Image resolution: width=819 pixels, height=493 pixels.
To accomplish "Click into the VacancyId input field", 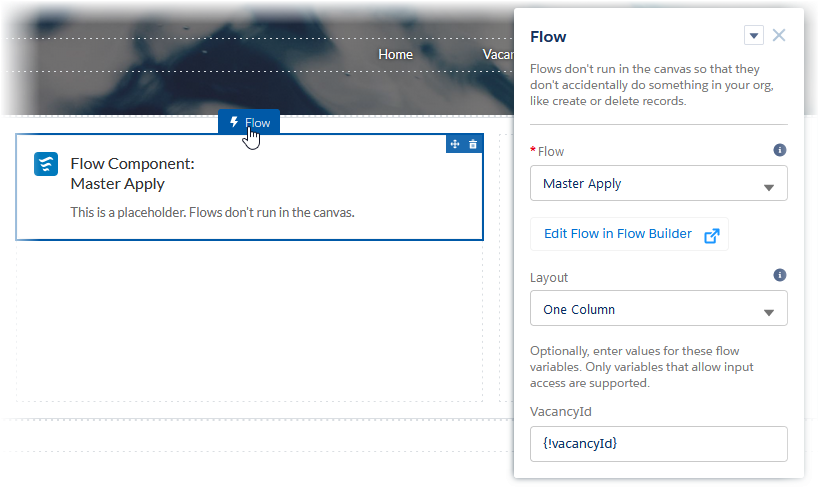I will (658, 444).
